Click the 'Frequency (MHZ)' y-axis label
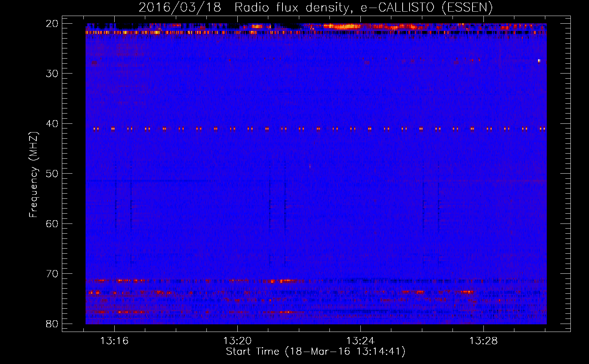Viewport: 589px width, 364px height. (x=33, y=174)
